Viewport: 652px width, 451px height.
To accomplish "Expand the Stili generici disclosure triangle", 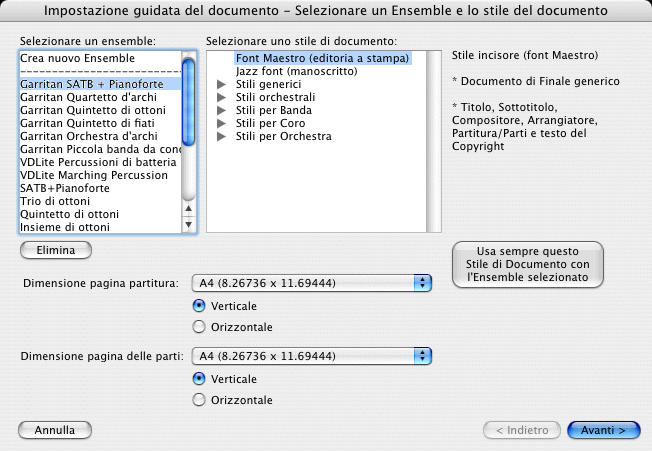I will pos(222,85).
